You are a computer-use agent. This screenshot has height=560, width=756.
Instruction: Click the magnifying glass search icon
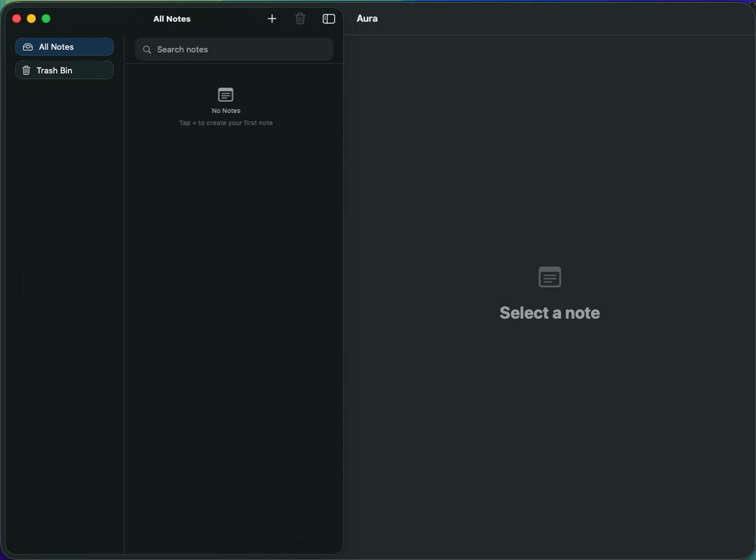click(147, 49)
